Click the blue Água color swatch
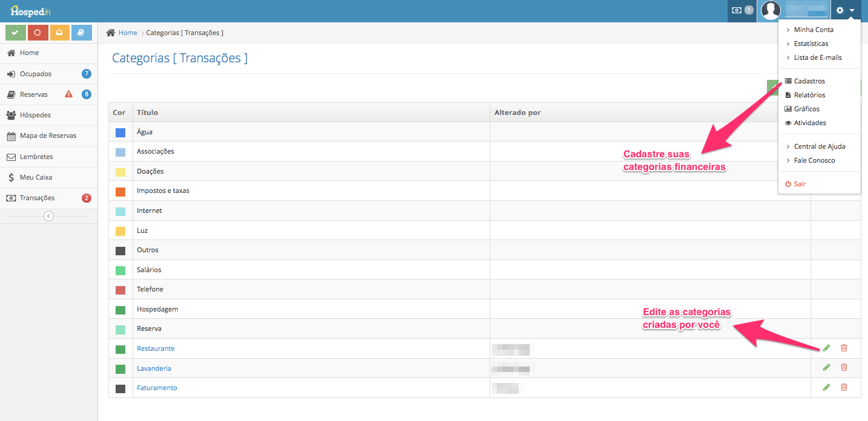 120,132
